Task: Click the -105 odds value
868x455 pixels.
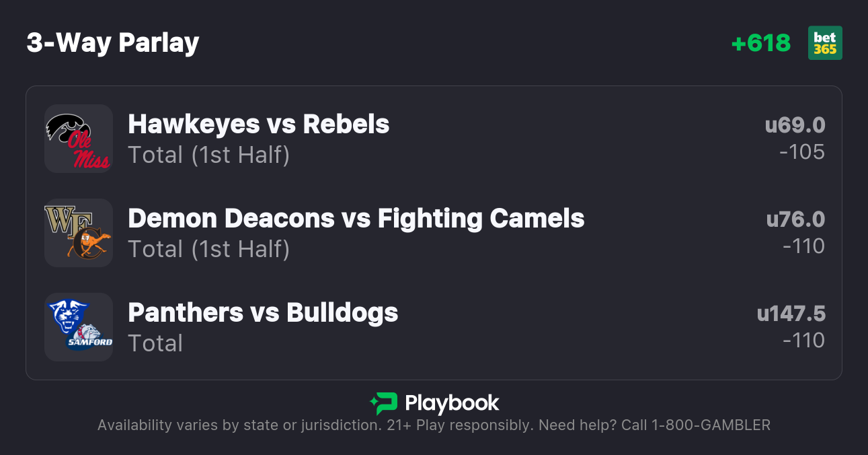Action: 802,152
